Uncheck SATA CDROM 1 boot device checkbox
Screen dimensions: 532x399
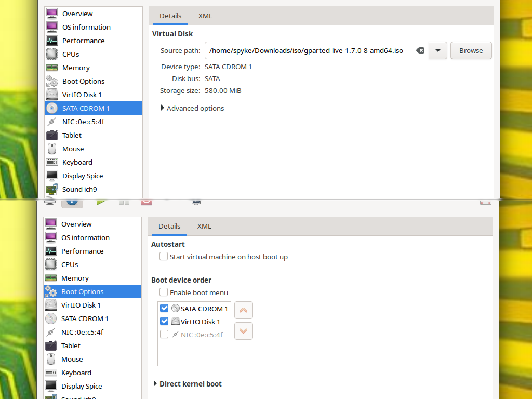[x=164, y=308]
